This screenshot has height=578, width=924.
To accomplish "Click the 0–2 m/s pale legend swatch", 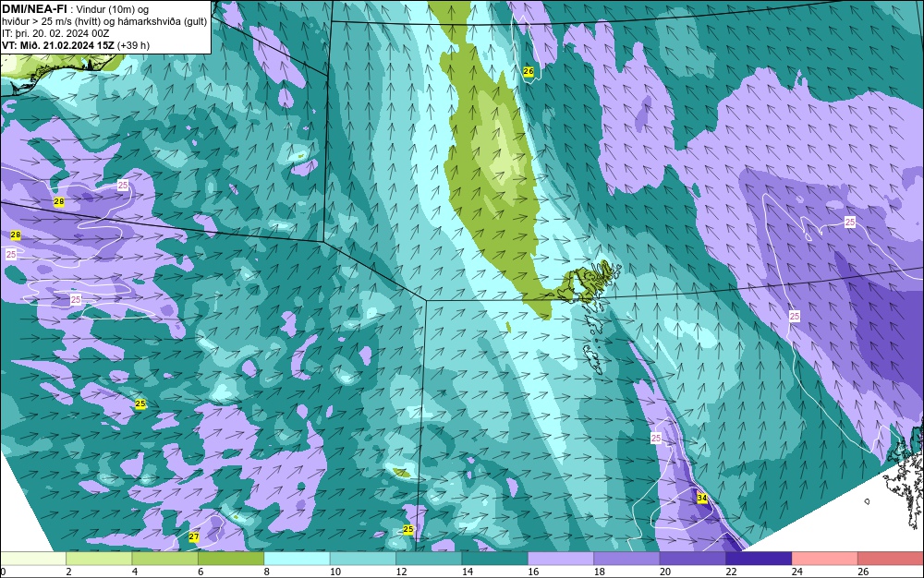I will [33, 559].
